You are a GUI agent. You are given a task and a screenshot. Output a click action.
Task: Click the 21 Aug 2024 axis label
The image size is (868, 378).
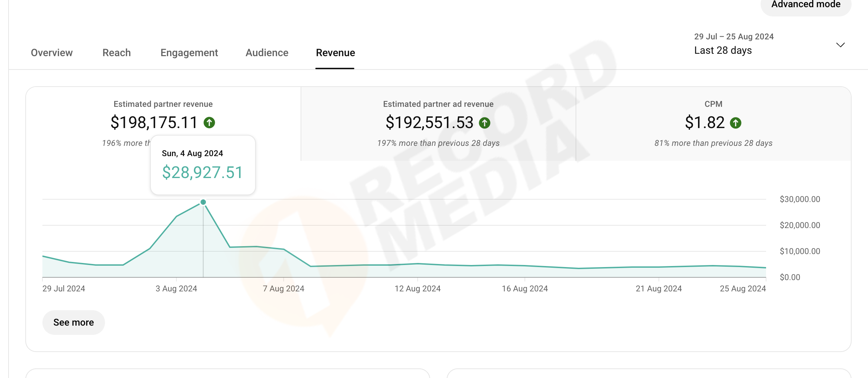pos(658,289)
